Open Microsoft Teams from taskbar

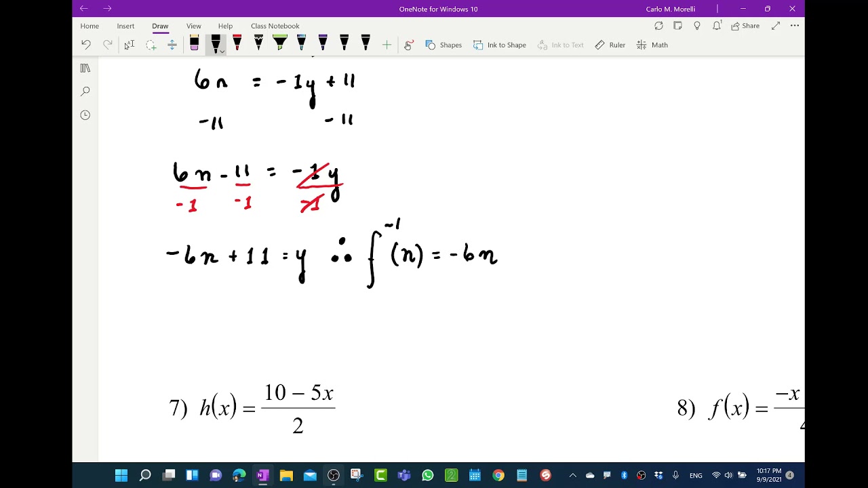(404, 475)
